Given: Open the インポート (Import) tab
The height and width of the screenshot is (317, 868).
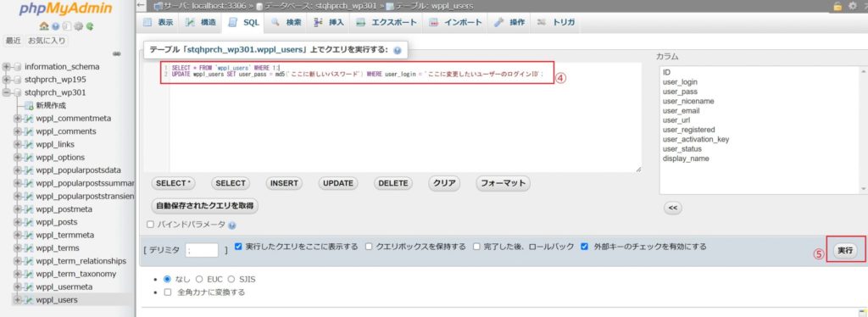Looking at the screenshot, I should [456, 23].
